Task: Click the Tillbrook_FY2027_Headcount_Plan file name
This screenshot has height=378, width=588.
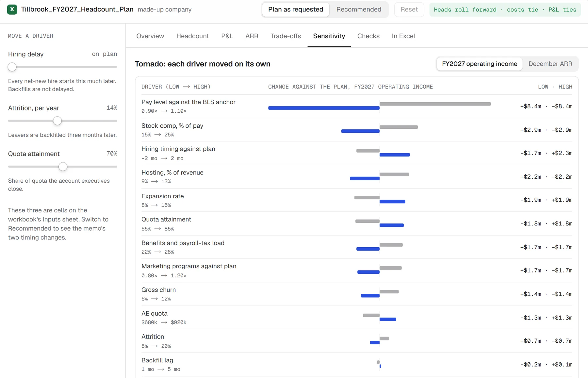Action: (77, 9)
